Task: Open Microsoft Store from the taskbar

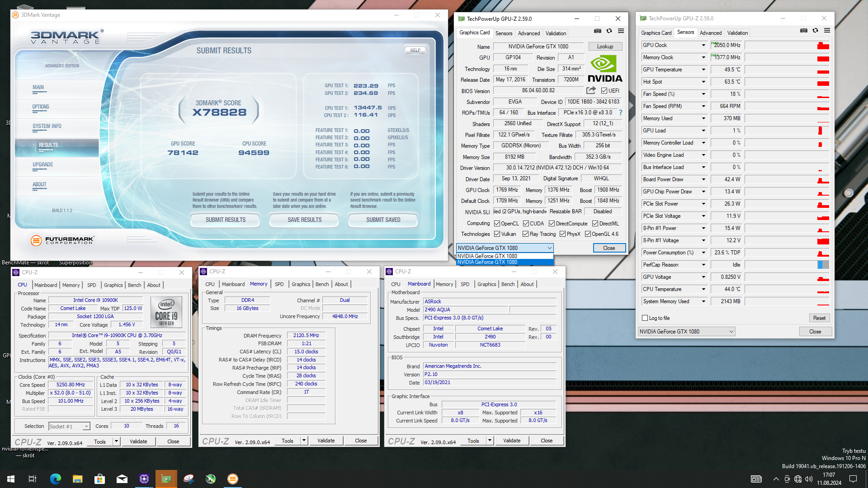Action: (99, 479)
